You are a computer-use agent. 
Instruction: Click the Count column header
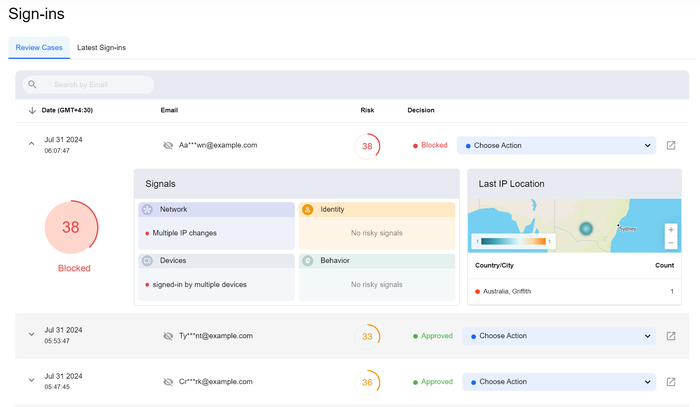click(664, 266)
